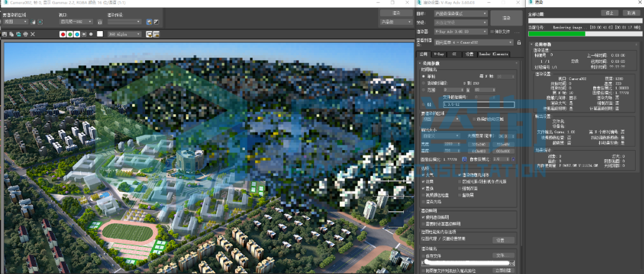Click the Save Image disk icon
Screen dimensions: 644x274
click(5, 34)
